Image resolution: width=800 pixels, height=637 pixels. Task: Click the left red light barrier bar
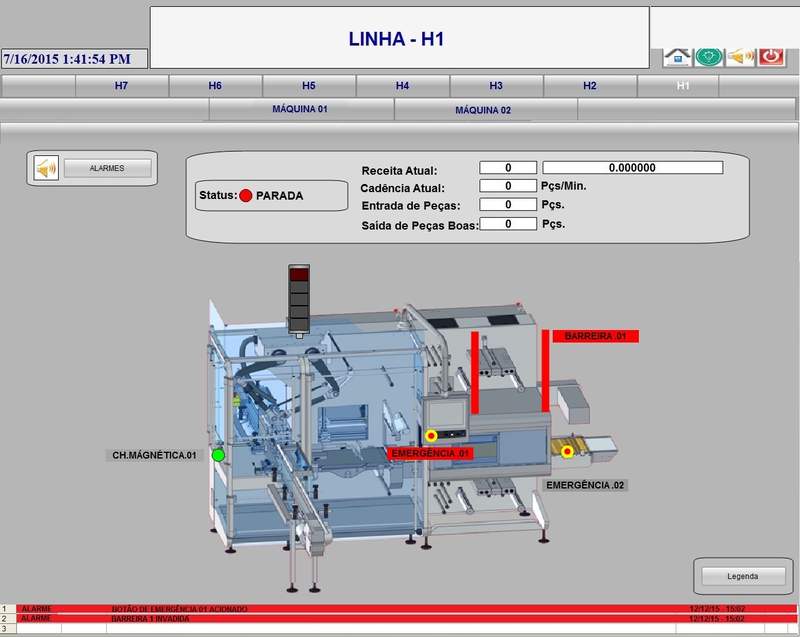(475, 372)
